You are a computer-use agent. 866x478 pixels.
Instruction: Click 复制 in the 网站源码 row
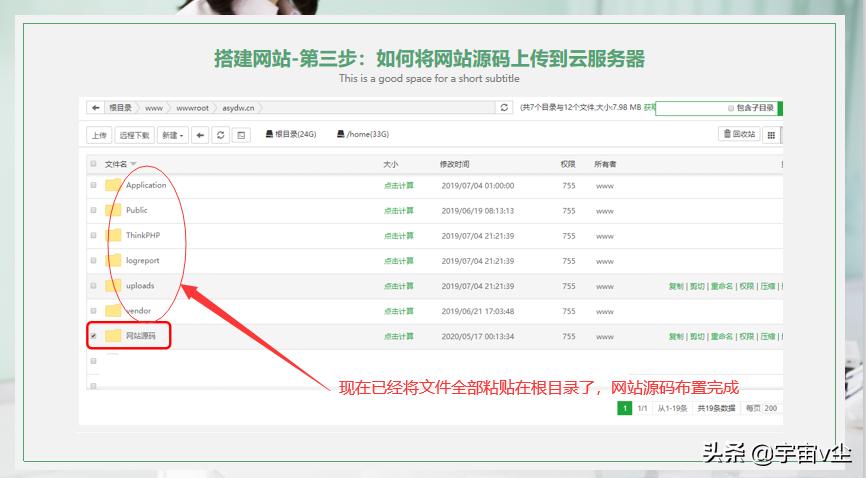click(x=676, y=336)
